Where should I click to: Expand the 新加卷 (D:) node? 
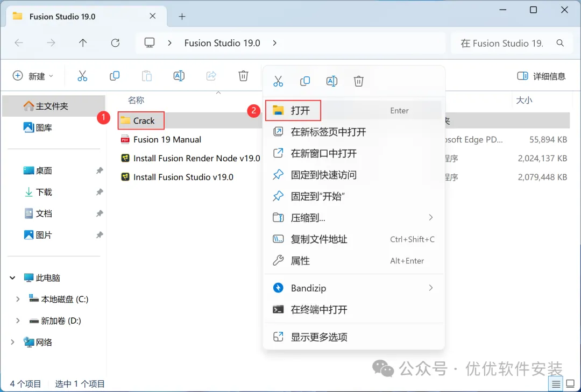(x=18, y=320)
